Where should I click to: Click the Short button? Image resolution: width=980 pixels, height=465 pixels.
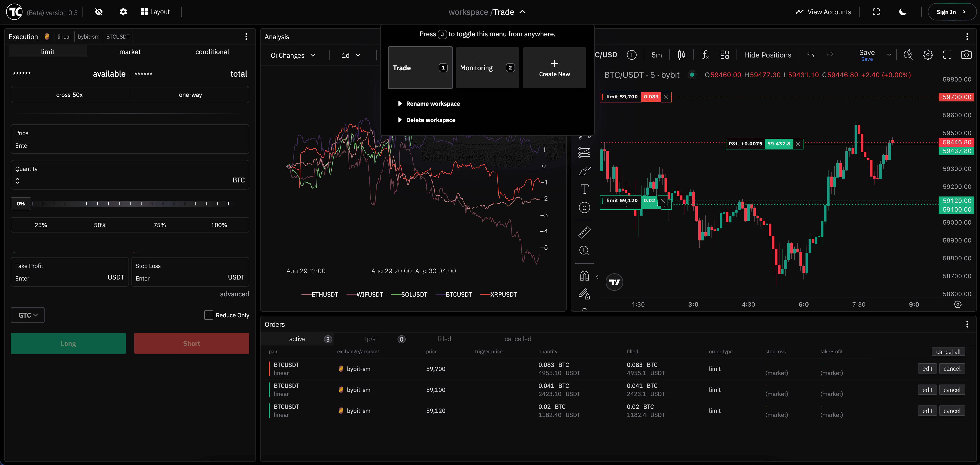pos(191,344)
